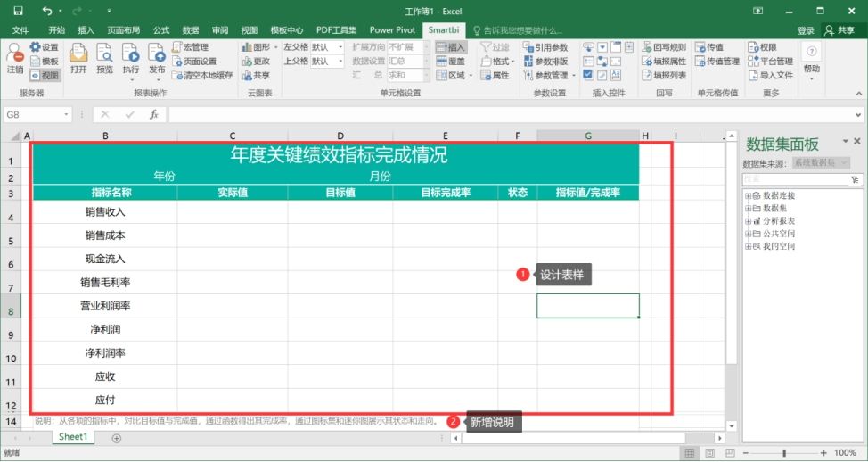Click the Save icon in quick access toolbar

pos(18,11)
